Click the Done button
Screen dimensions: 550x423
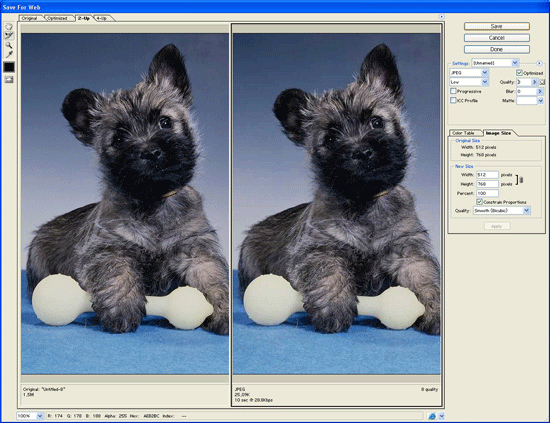[x=496, y=49]
